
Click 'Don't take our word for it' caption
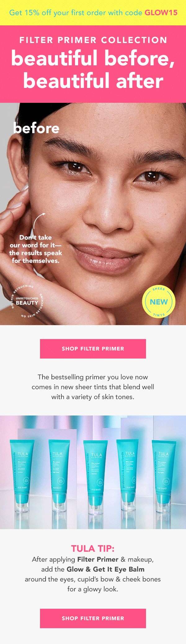pos(36,249)
